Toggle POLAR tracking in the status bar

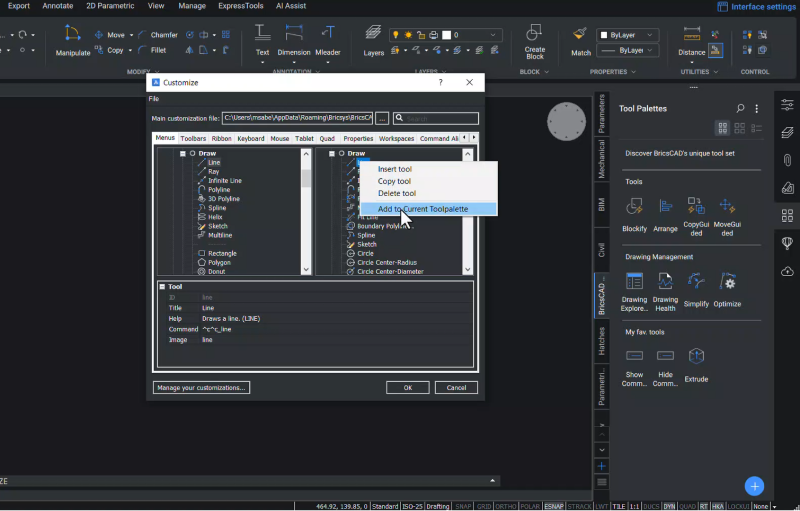[x=530, y=506]
